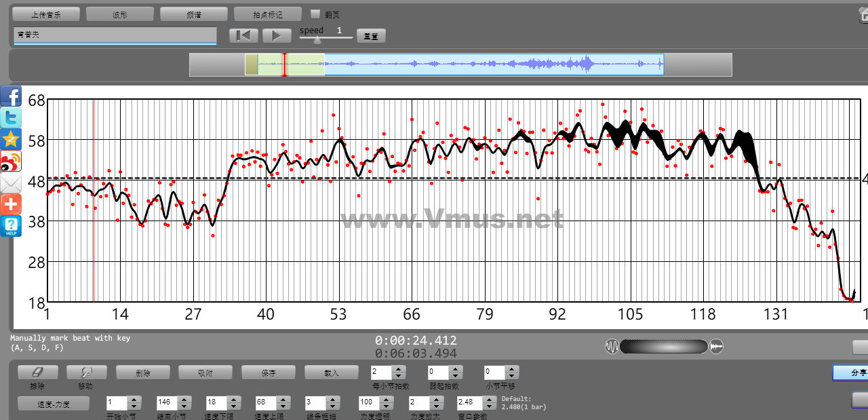Screen dimensions: 868x420
Task: Click the 保存 save button
Action: [x=268, y=373]
